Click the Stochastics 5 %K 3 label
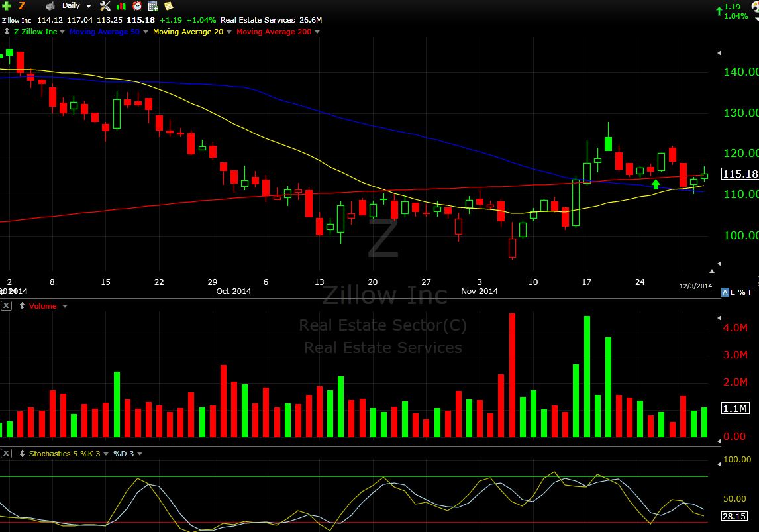 click(64, 454)
